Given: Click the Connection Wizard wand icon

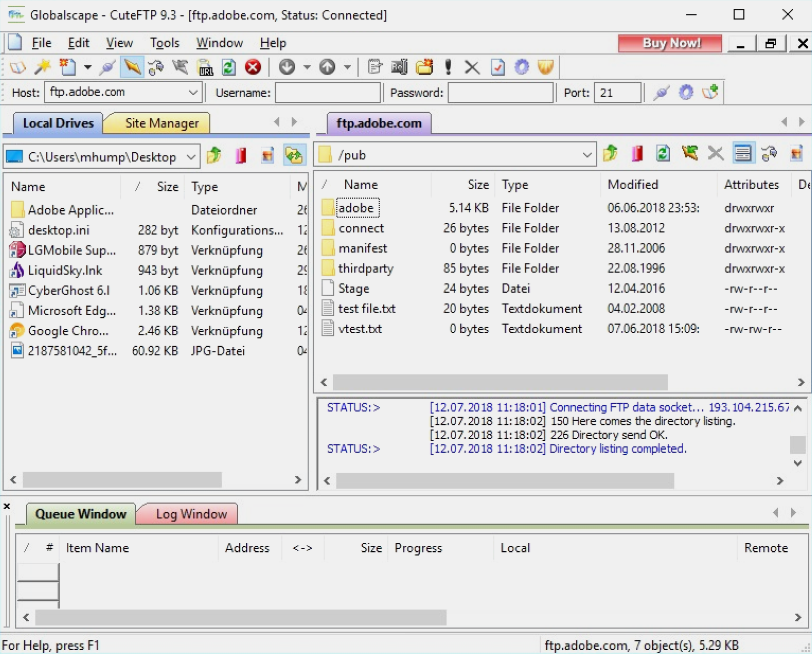Looking at the screenshot, I should pos(43,67).
